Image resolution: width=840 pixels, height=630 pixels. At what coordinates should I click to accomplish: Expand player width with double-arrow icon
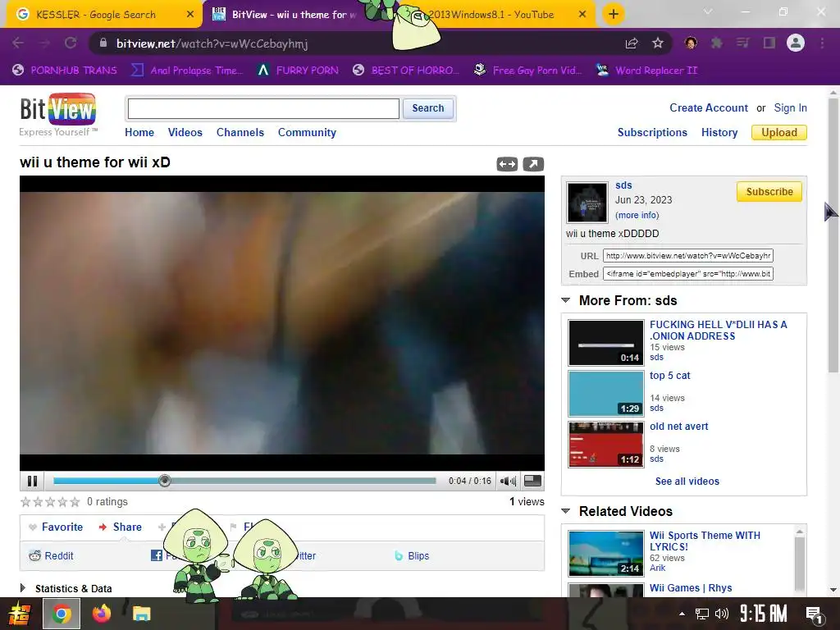click(x=507, y=164)
